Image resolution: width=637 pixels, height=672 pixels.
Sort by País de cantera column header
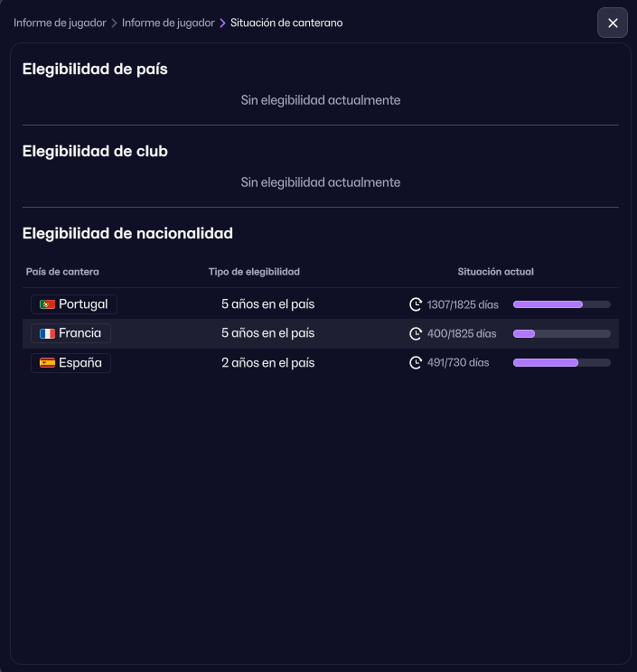pyautogui.click(x=62, y=272)
